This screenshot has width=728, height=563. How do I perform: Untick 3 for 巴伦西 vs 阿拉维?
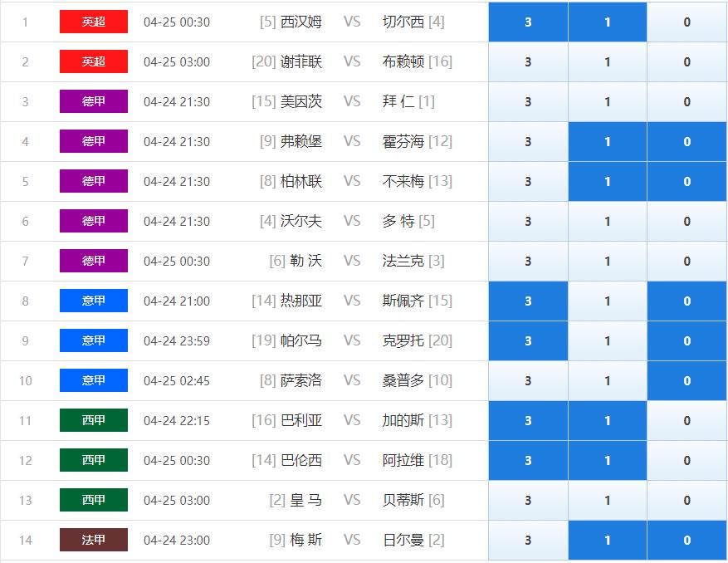528,460
